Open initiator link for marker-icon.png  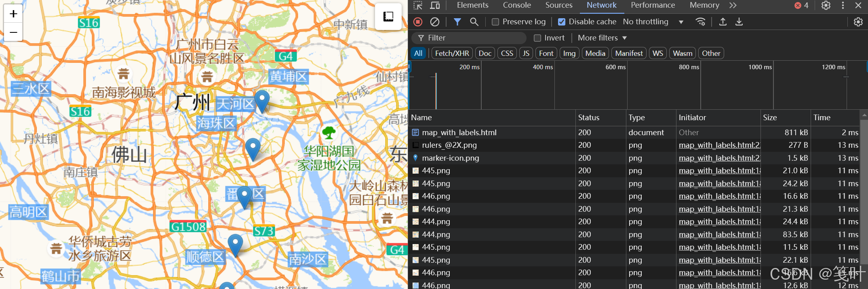tap(719, 158)
